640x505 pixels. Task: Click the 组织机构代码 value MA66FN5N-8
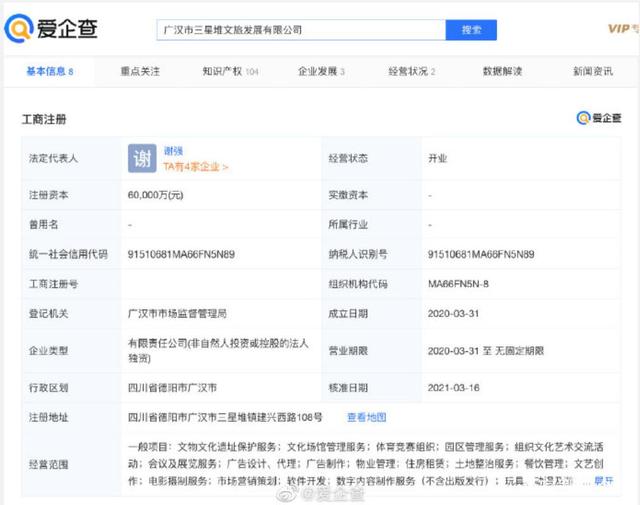tap(458, 284)
